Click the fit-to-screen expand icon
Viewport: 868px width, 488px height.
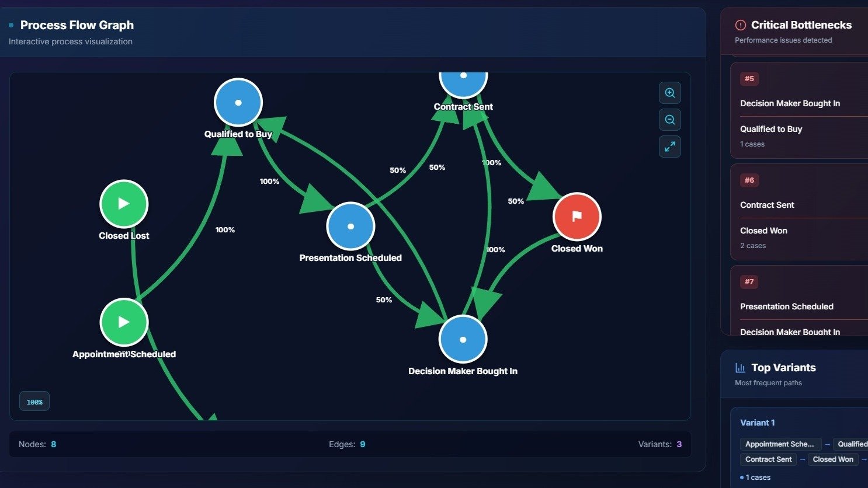pos(670,147)
